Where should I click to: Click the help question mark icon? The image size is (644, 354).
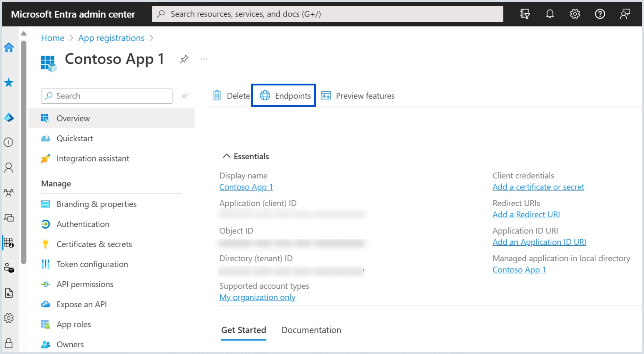(600, 14)
